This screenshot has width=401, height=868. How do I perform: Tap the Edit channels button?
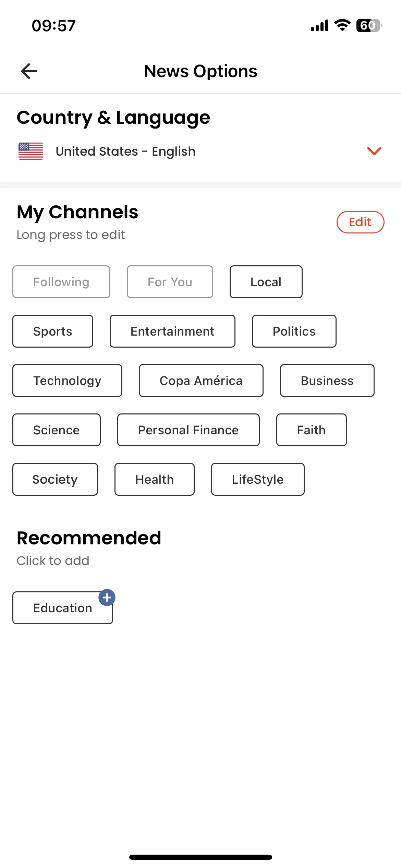[x=360, y=222]
